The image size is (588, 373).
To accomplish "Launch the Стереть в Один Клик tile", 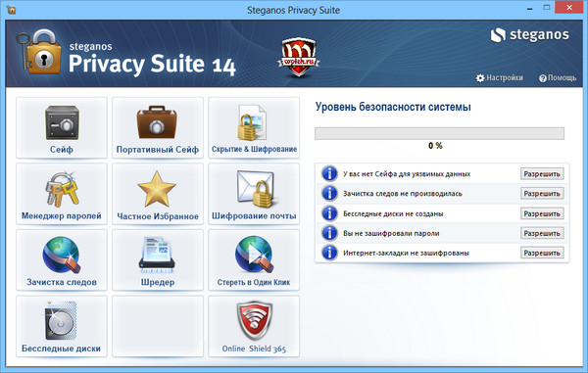I will tap(254, 260).
